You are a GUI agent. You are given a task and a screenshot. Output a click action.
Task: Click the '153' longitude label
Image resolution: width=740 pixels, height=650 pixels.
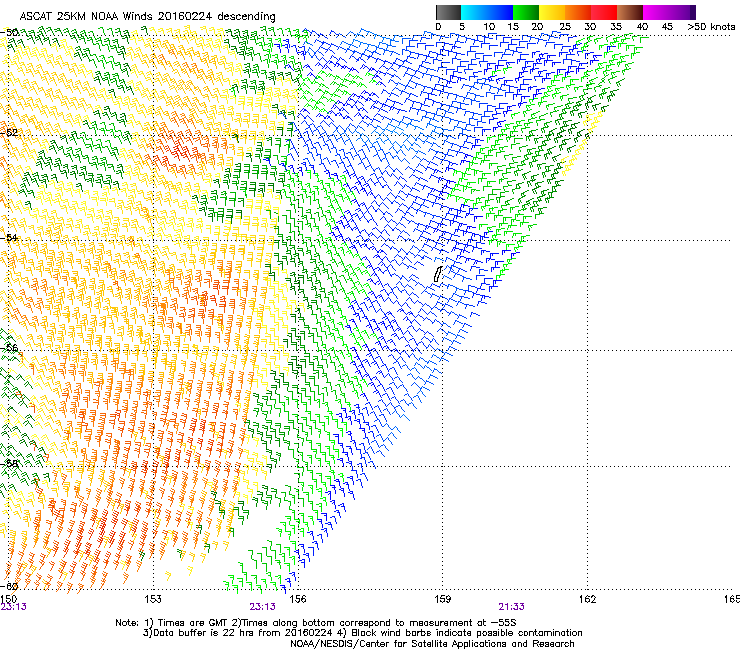(153, 599)
